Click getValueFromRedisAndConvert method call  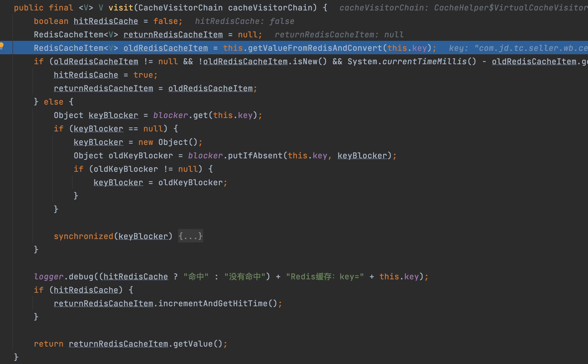(x=315, y=48)
